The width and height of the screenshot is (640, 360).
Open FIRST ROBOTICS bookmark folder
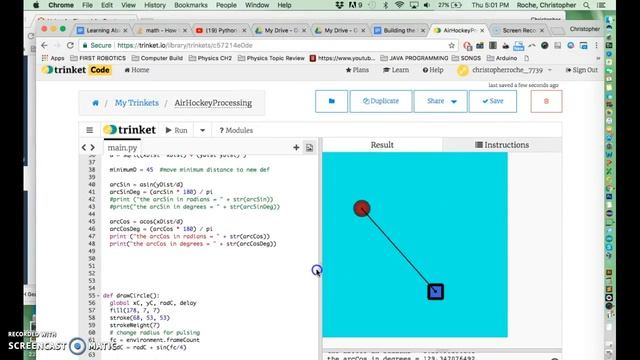pyautogui.click(x=98, y=58)
